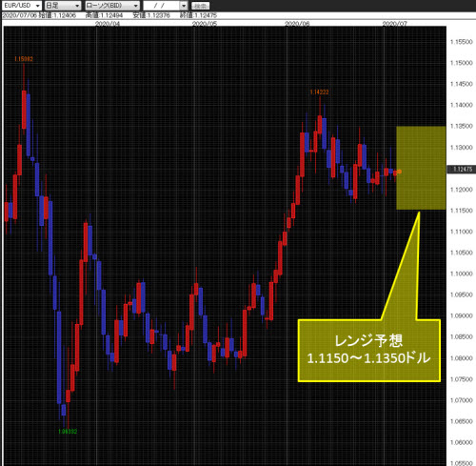Image resolution: width=476 pixels, height=466 pixels.
Task: Click the 2020/06 date axis label
Action: [297, 24]
